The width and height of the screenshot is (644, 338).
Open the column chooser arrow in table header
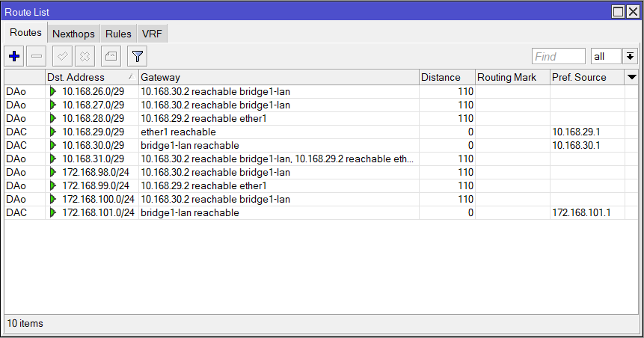click(632, 77)
